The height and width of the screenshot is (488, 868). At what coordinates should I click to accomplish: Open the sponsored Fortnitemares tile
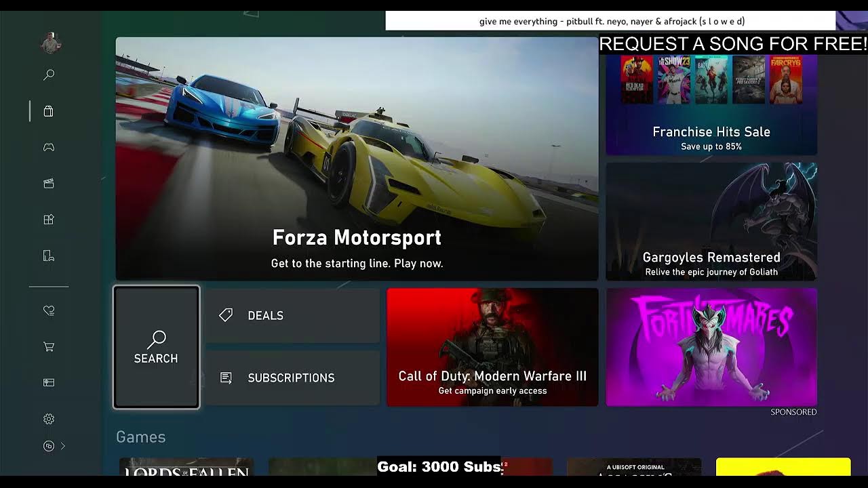click(x=711, y=347)
